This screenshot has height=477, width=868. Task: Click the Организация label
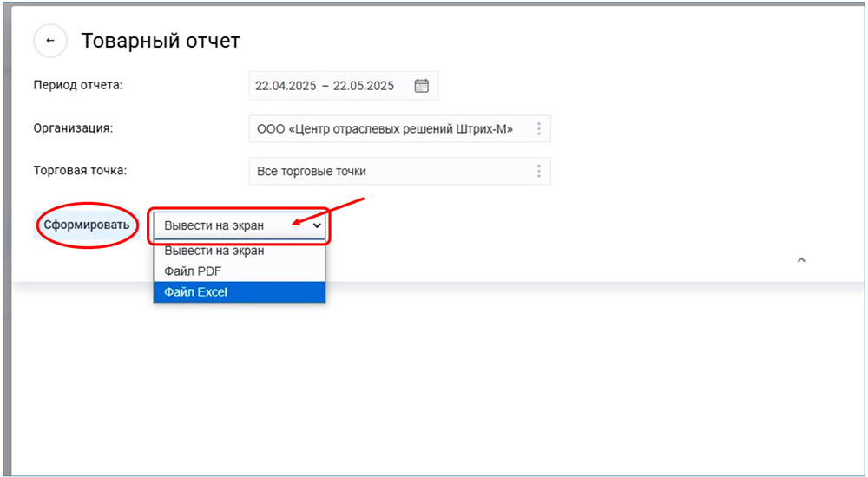(74, 127)
